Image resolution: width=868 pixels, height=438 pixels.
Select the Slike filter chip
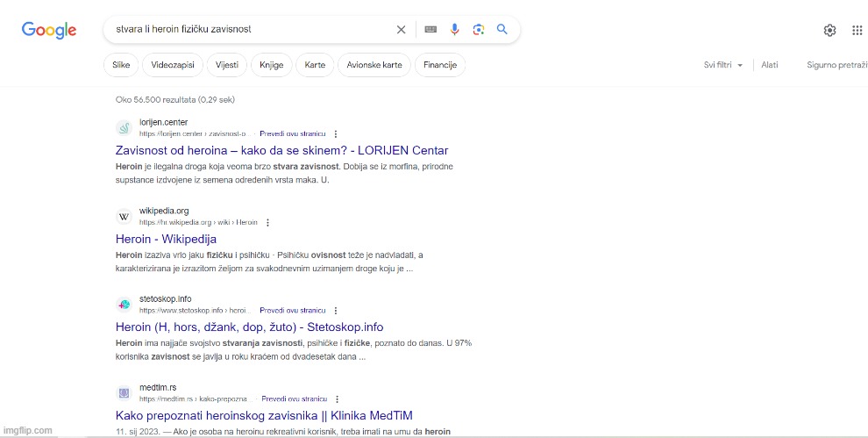pos(121,65)
